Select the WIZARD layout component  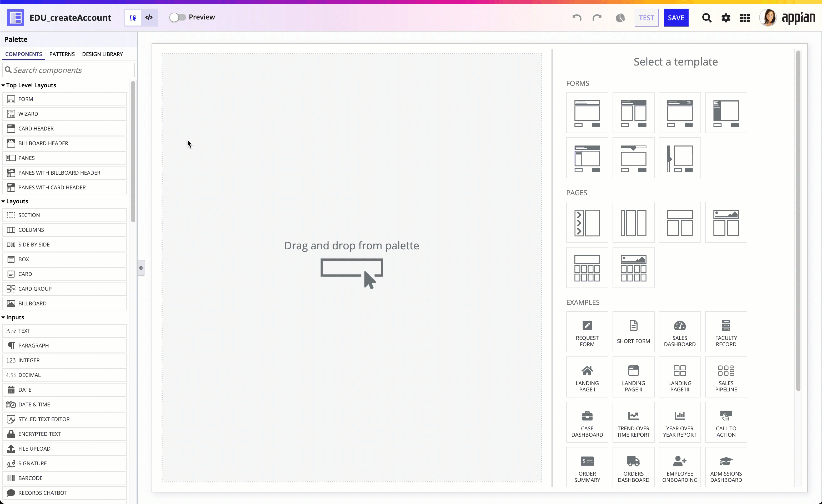(x=64, y=114)
